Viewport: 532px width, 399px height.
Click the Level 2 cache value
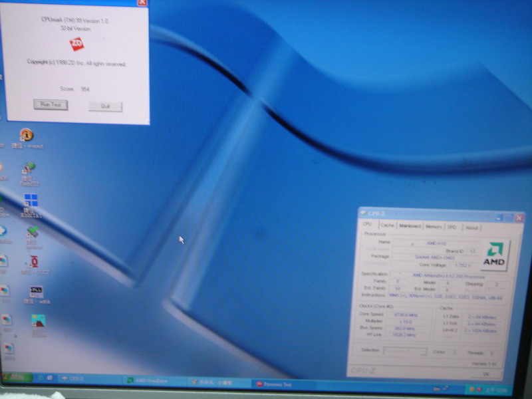point(481,331)
